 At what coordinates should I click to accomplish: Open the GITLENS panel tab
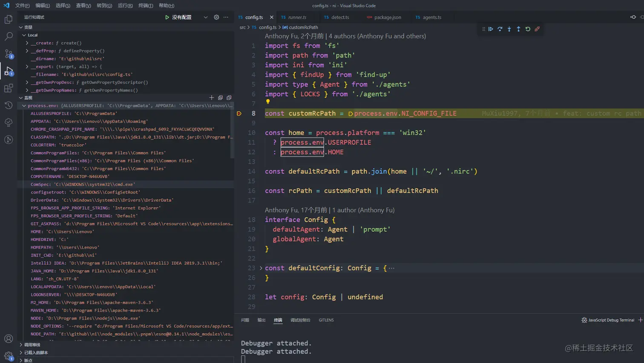tap(326, 320)
